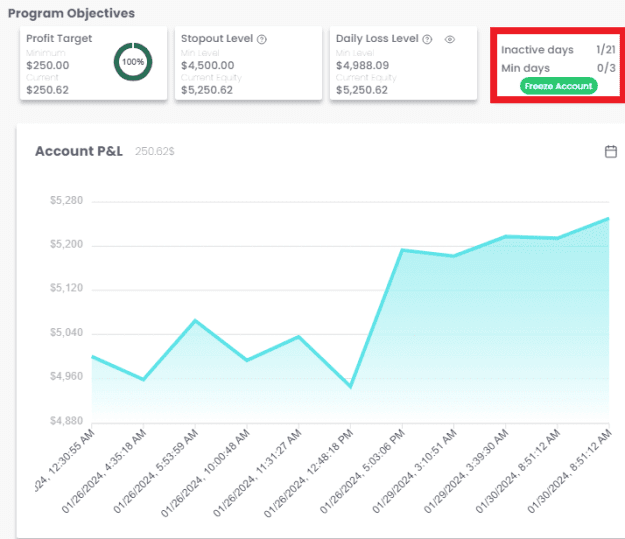Click Daily Loss current equity $5,250.62
The height and width of the screenshot is (539, 625).
(362, 90)
